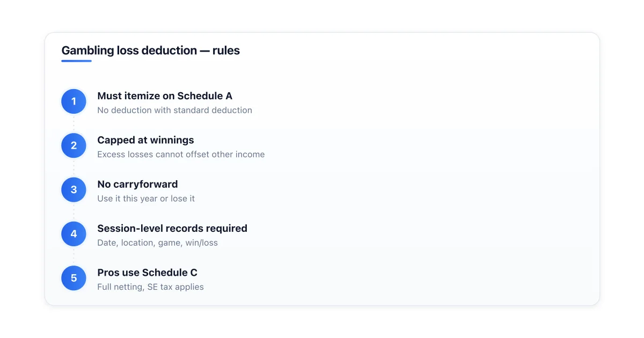Click 'Full netting, SE tax applies' text
This screenshot has width=644, height=338.
pos(150,286)
